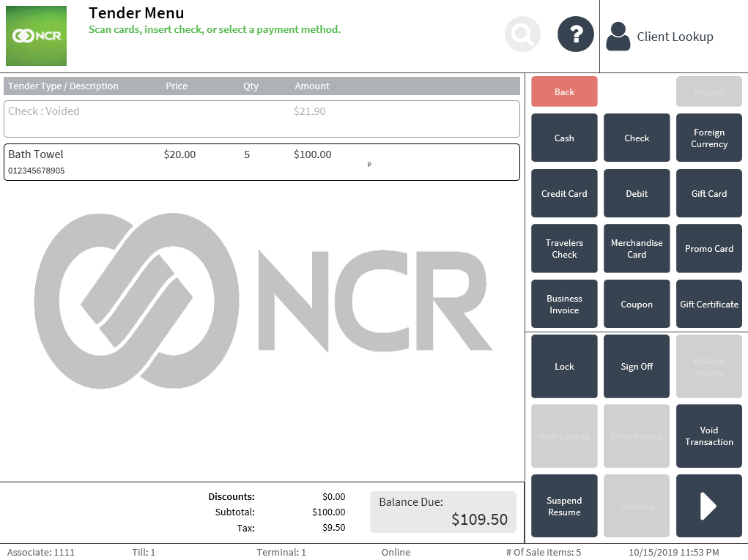Click the Discounts value $0.00
This screenshot has width=748, height=560.
point(334,496)
